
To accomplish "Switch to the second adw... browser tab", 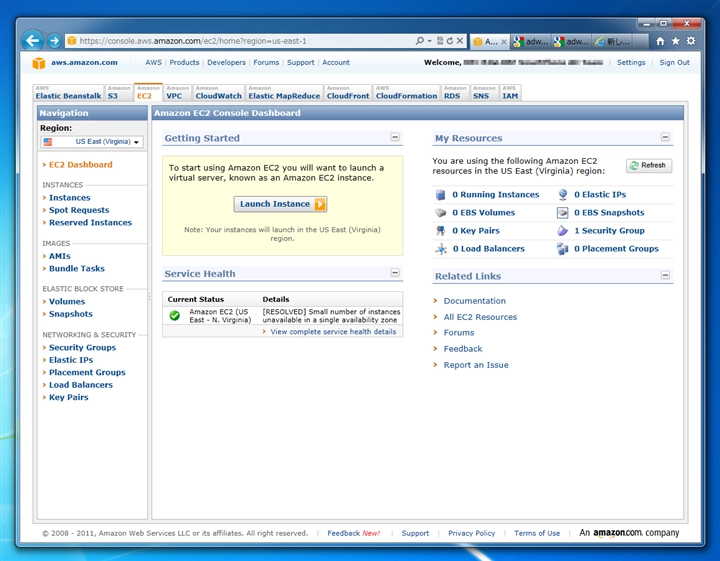I will click(572, 42).
